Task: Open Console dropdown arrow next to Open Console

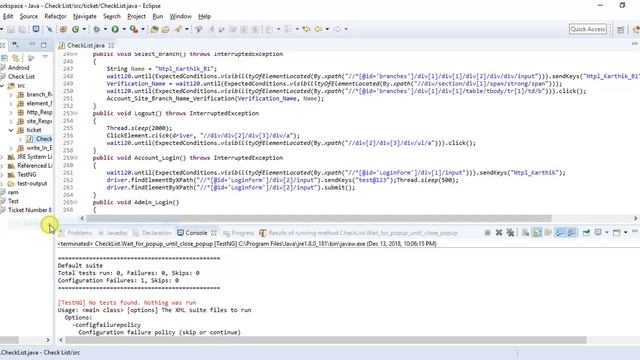Action: 625,233
